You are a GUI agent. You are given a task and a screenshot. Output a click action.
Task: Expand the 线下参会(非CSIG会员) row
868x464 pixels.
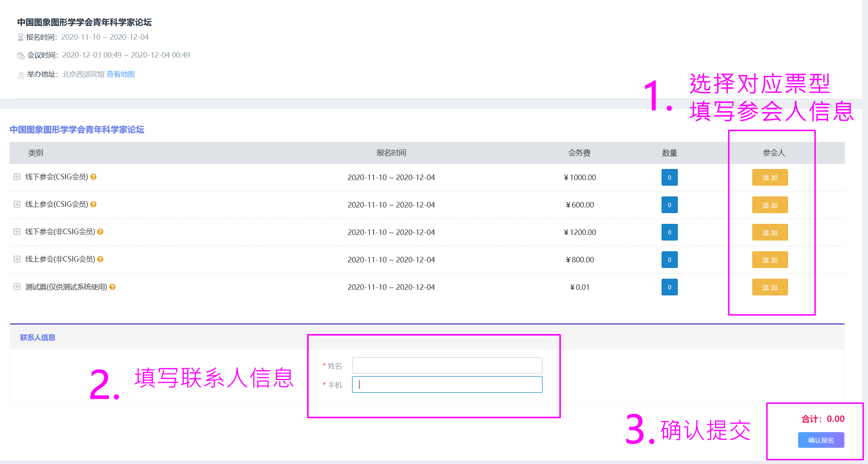[17, 231]
